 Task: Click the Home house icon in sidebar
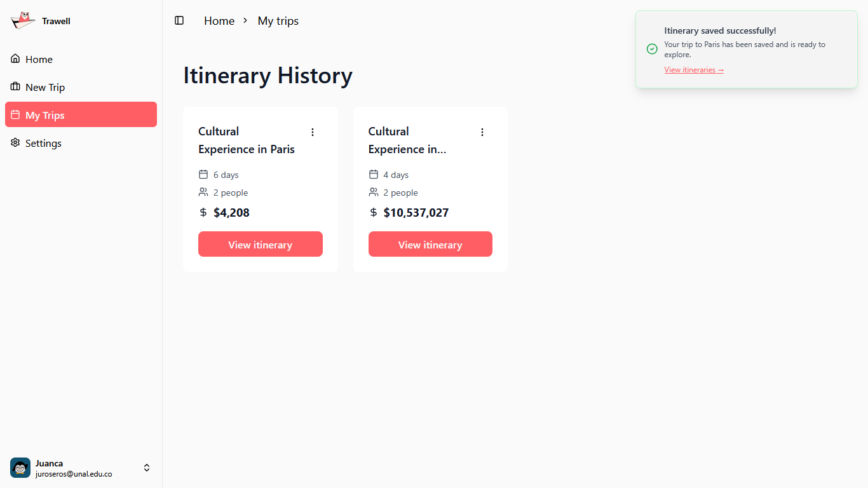[x=15, y=59]
